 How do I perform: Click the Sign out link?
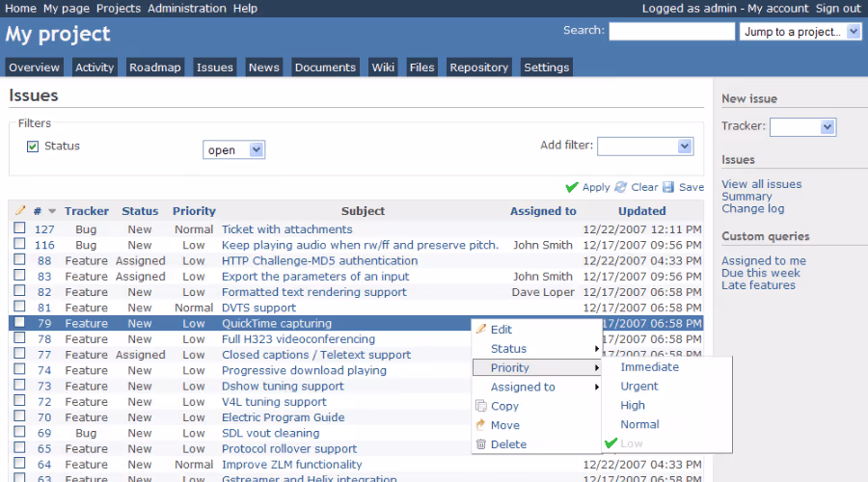[x=838, y=9]
